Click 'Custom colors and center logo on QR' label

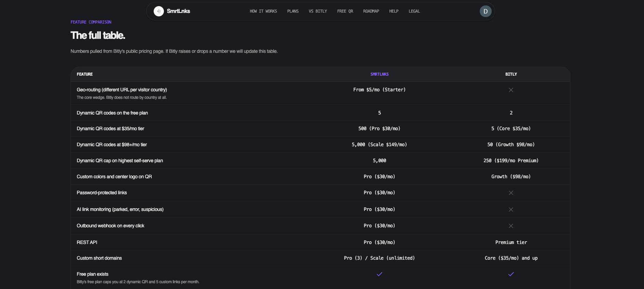coord(114,177)
